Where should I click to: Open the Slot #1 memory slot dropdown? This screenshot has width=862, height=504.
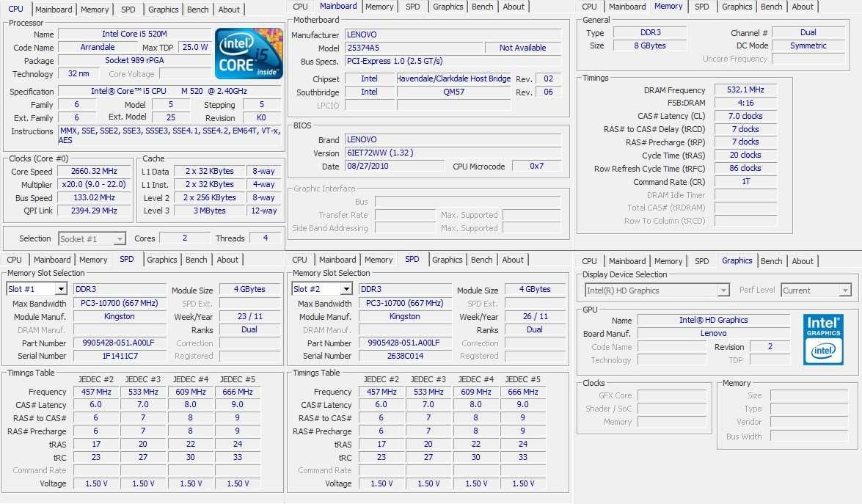(x=37, y=289)
